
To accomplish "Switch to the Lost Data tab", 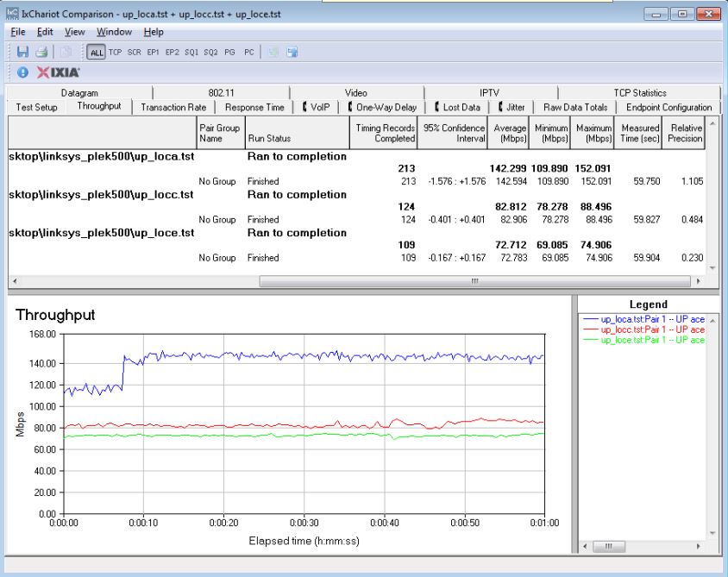I will [x=457, y=107].
